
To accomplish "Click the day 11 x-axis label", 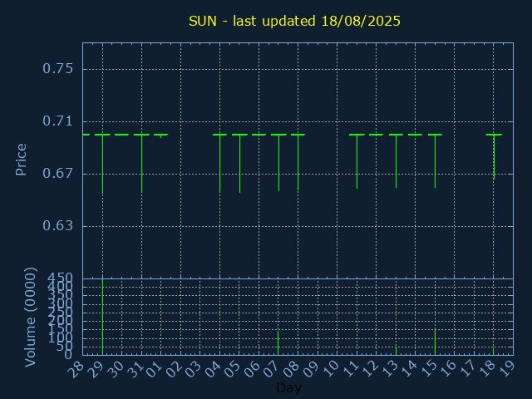I will click(350, 369).
